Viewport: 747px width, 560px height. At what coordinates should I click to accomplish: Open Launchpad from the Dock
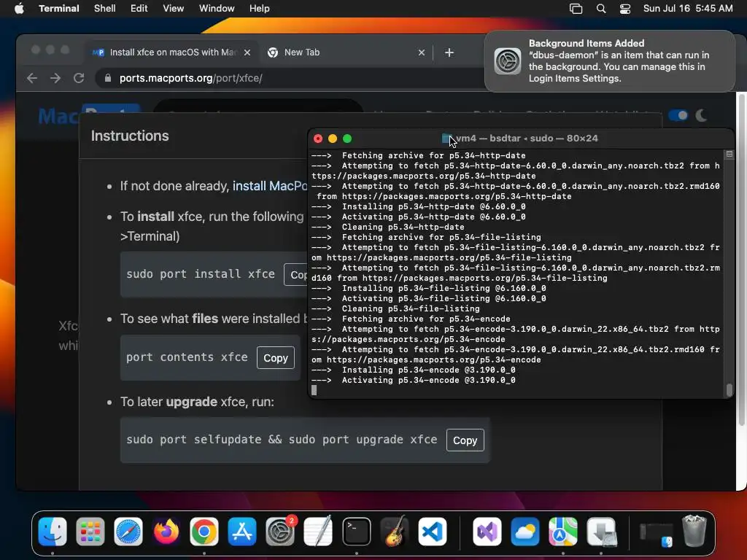tap(90, 532)
